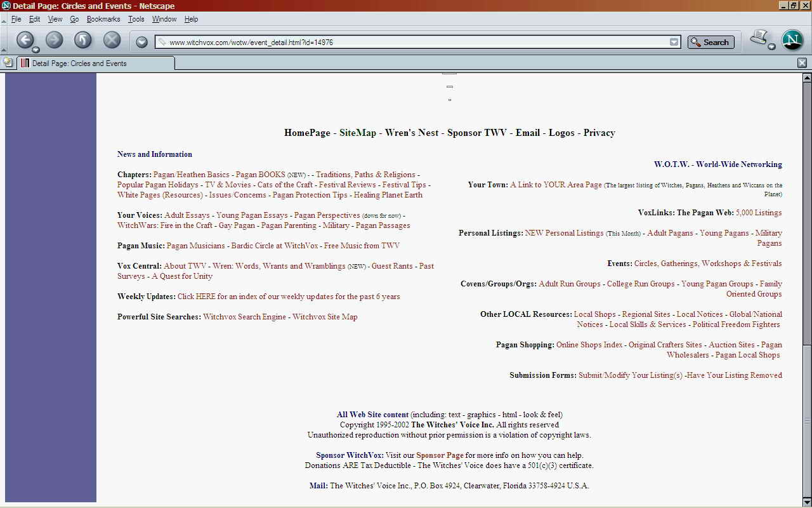
Task: Open the Free Music from TWV link
Action: (x=362, y=246)
